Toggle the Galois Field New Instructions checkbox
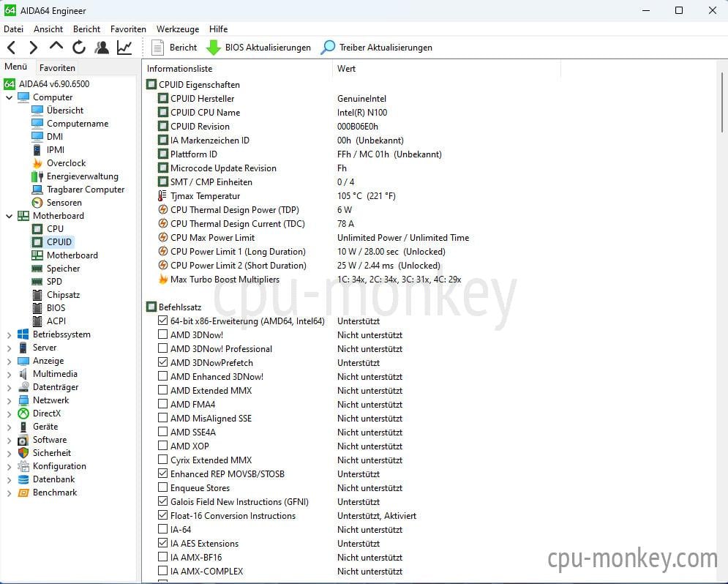 pos(162,501)
